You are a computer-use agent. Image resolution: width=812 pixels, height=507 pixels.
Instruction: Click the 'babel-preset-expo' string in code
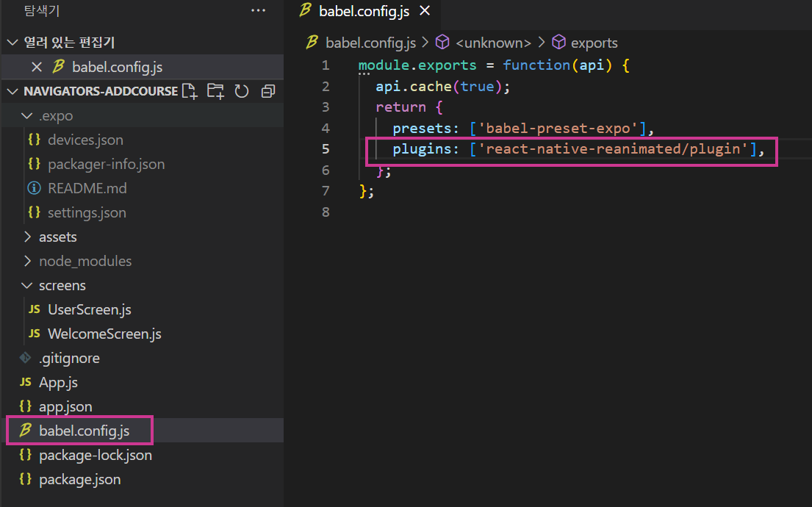[x=558, y=128]
